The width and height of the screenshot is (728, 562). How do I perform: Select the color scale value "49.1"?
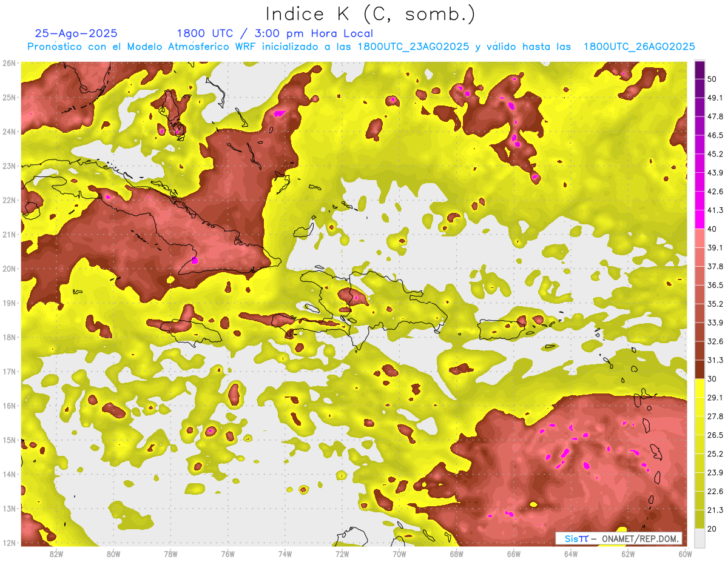(715, 98)
